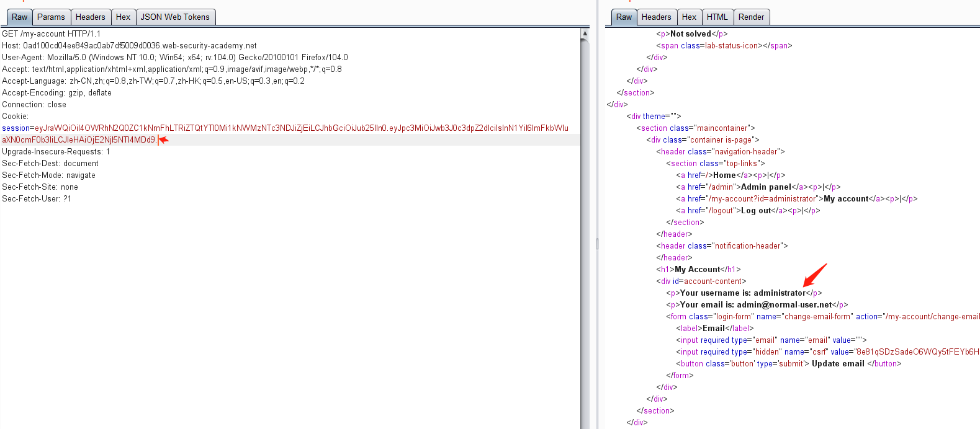The width and height of the screenshot is (980, 429).
Task: Click the lab-status-icon span line
Action: [724, 46]
